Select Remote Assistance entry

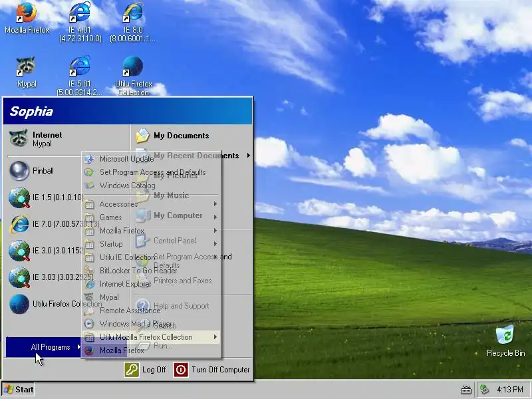[x=151, y=311]
